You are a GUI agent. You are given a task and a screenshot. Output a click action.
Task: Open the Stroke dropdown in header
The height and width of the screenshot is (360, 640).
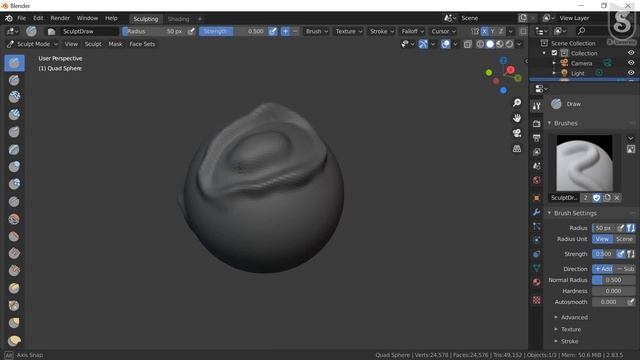pos(381,31)
